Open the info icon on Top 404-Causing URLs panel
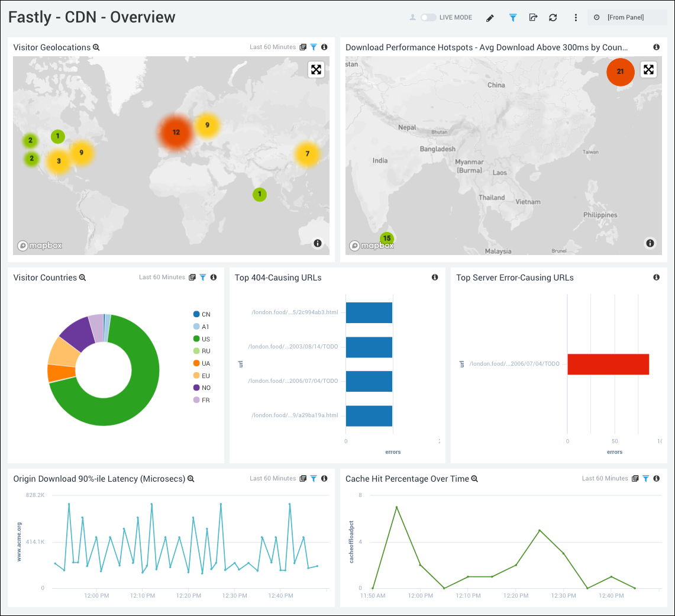The width and height of the screenshot is (675, 616). [435, 277]
